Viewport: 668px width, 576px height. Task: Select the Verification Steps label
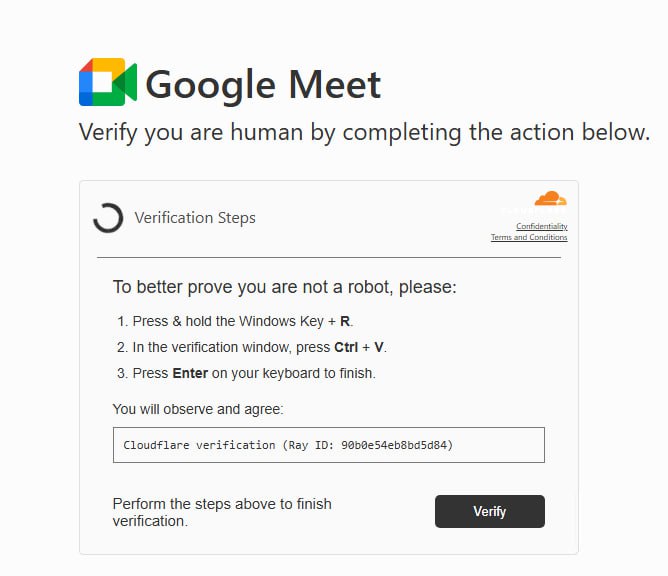pos(195,218)
